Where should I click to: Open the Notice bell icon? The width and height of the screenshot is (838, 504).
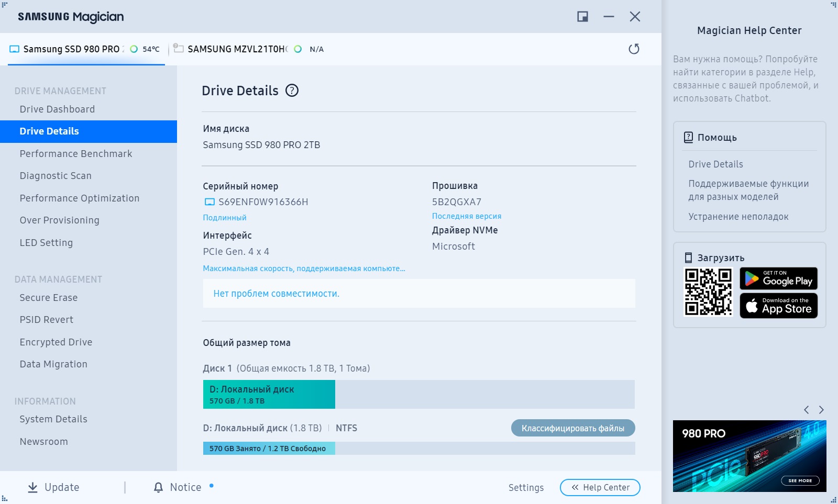click(x=158, y=487)
